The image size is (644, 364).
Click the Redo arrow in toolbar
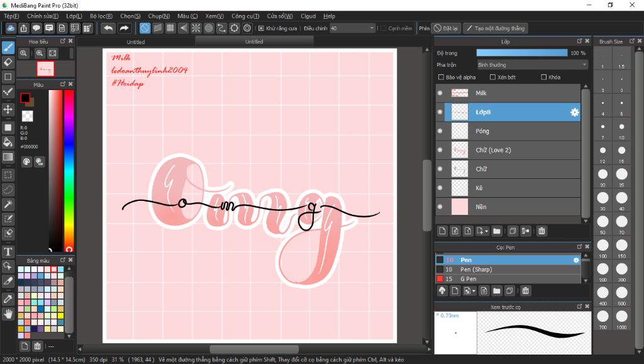pyautogui.click(x=124, y=28)
